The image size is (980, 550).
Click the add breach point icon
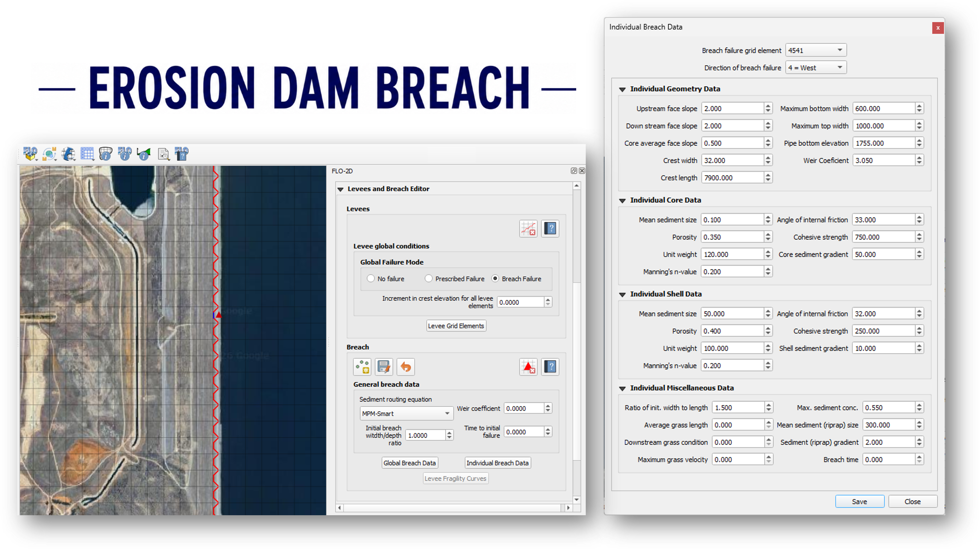pos(362,367)
